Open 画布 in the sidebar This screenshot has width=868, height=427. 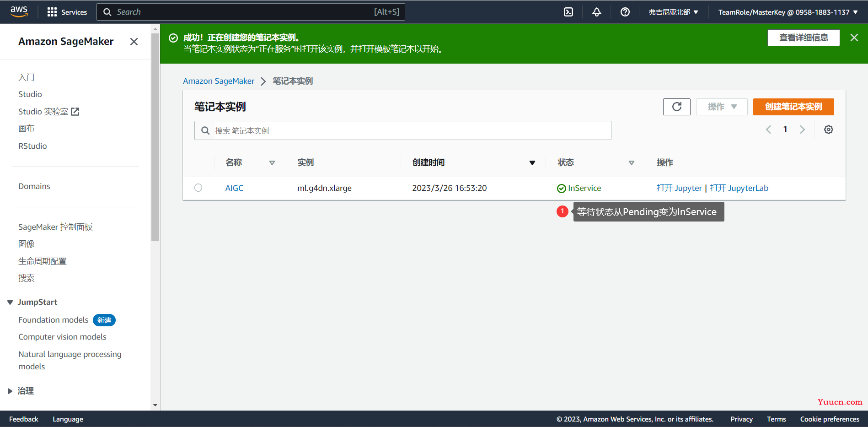(27, 129)
